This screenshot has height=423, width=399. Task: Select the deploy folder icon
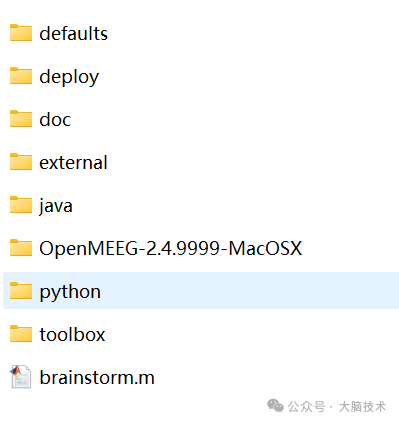pos(21,76)
